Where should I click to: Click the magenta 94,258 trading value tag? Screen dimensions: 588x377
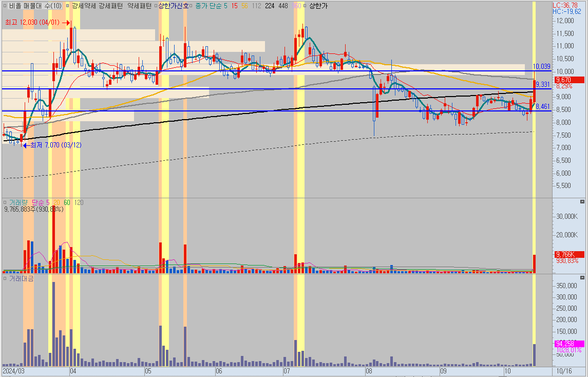click(x=569, y=344)
